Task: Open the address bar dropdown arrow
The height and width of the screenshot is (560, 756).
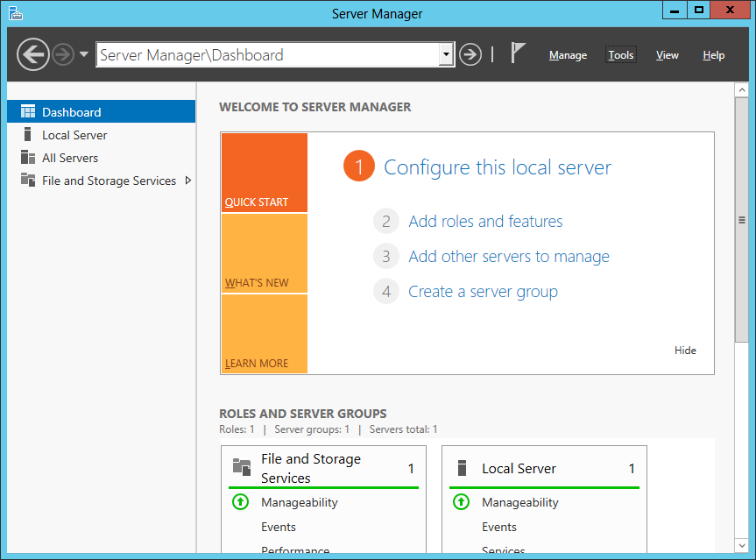Action: [x=446, y=54]
